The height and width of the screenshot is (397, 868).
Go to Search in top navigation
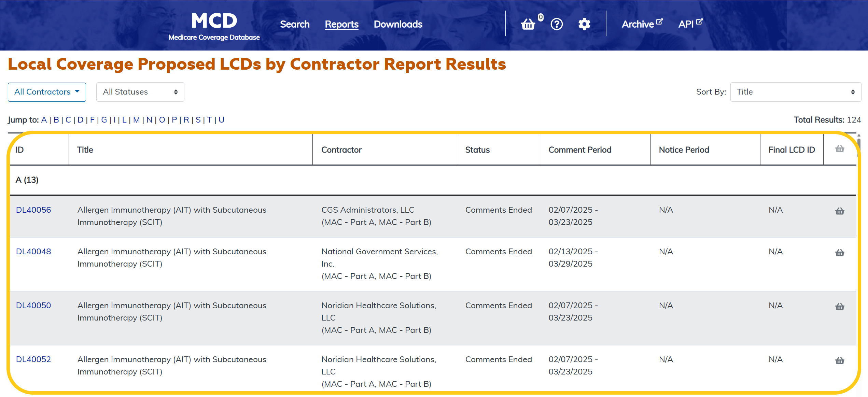(295, 24)
